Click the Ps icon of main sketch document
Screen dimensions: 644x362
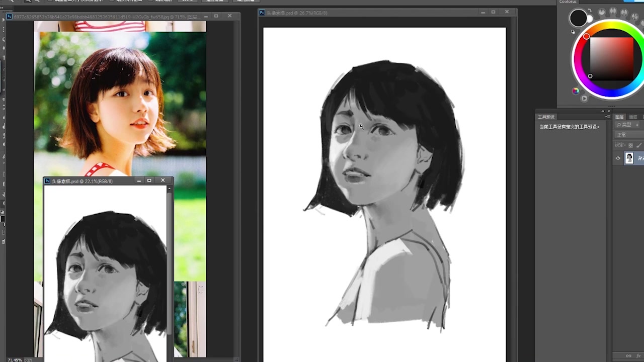(x=262, y=13)
